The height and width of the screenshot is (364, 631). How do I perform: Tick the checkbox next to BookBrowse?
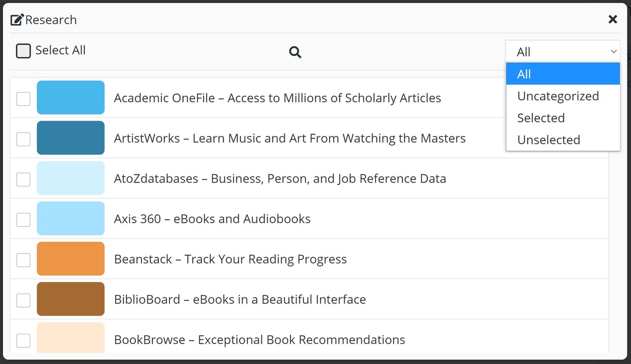[23, 341]
